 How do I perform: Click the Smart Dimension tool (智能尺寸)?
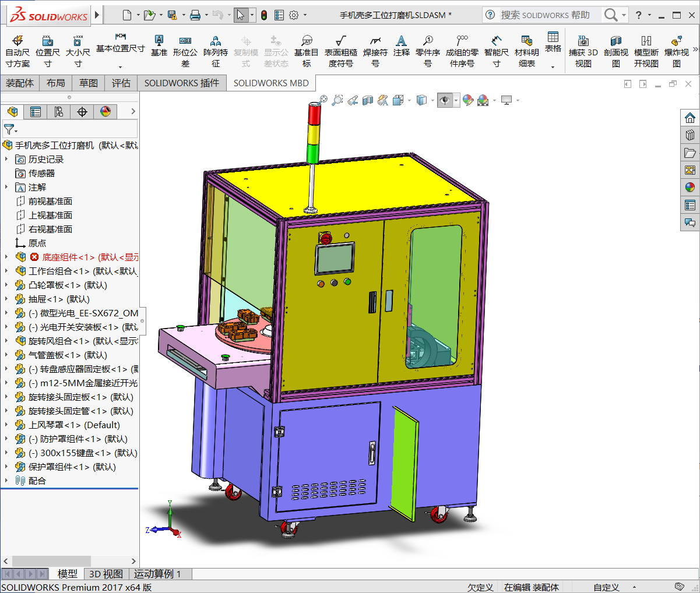click(x=497, y=51)
